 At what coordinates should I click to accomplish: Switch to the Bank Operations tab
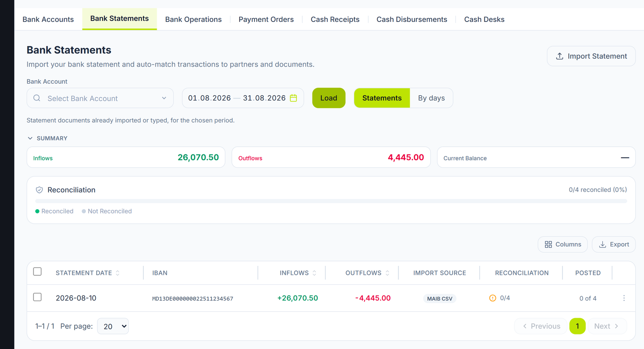click(x=193, y=19)
